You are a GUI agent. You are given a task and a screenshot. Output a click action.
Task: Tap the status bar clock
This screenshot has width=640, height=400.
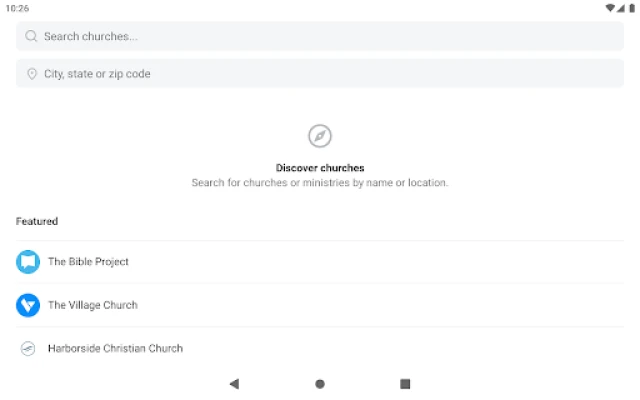[17, 8]
